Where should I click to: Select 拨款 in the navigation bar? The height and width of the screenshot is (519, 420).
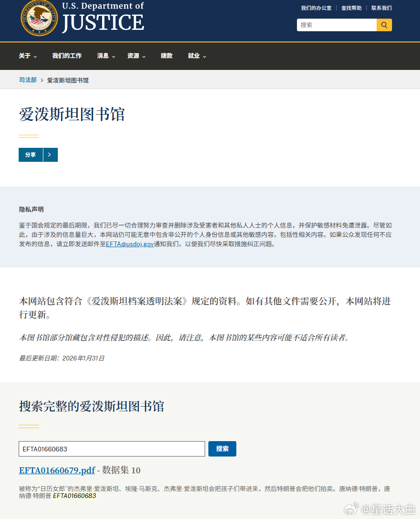point(166,56)
